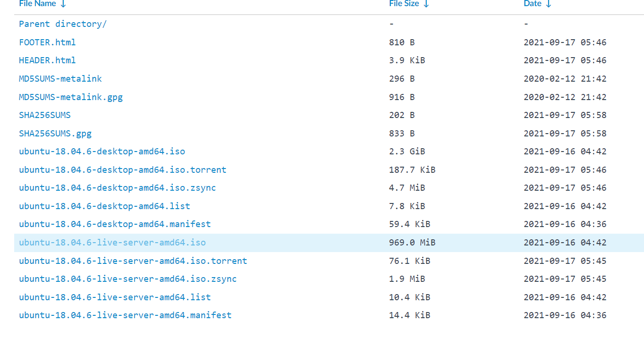This screenshot has height=338, width=644.
Task: Open ubuntu-18.04.6-live-server-amd64.list
Action: 115,297
